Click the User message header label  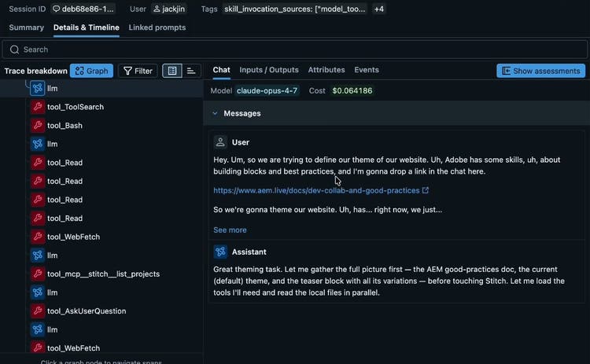pyautogui.click(x=241, y=142)
